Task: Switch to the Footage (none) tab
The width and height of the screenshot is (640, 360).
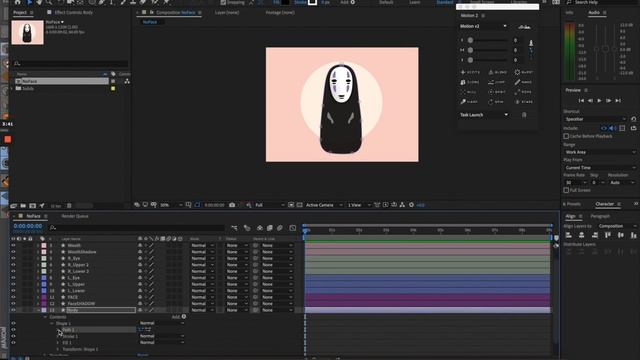Action: [280, 13]
